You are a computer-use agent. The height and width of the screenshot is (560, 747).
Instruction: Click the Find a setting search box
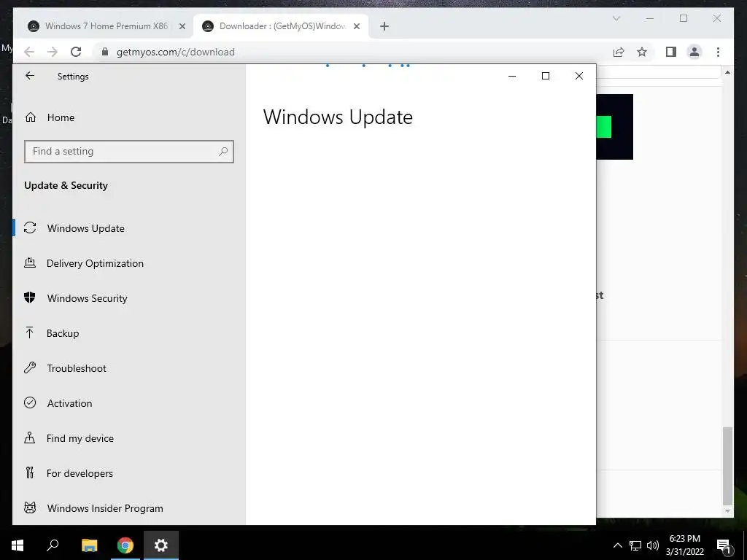(128, 152)
